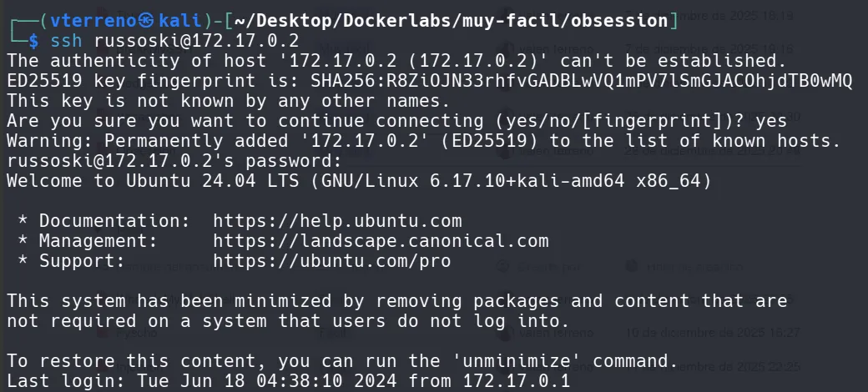Open the help.ubuntu.com documentation link
Screen dimensions: 868x392
[337, 221]
